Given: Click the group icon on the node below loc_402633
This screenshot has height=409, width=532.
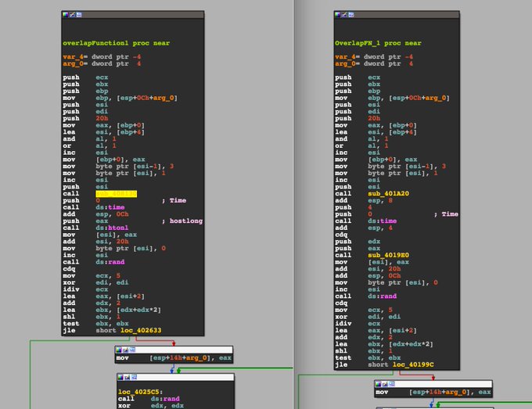Looking at the screenshot, I should 132,350.
